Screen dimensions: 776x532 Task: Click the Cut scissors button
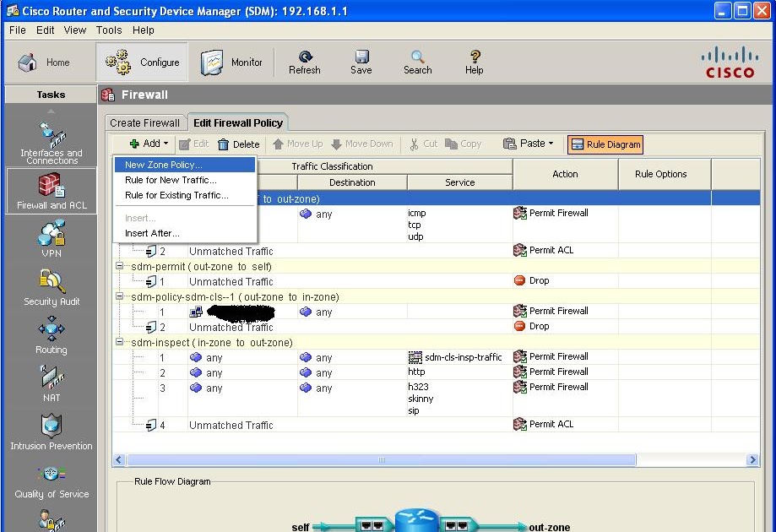(x=424, y=144)
